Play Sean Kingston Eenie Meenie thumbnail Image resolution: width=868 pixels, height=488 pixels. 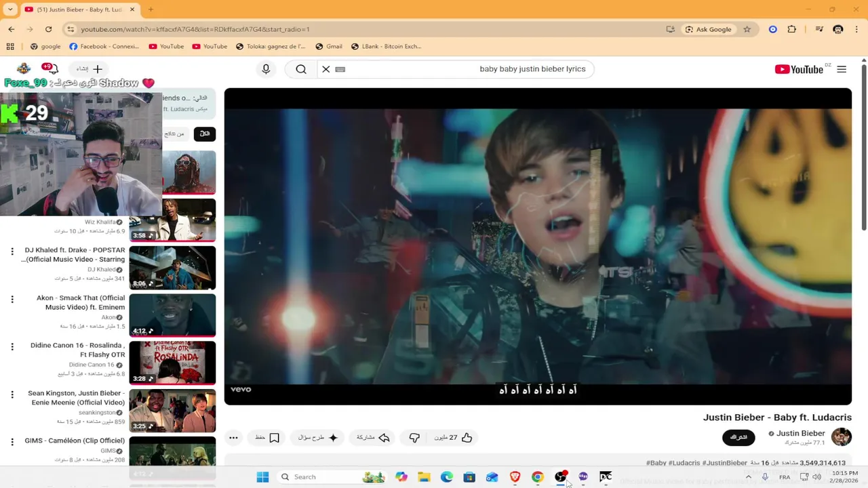point(172,411)
